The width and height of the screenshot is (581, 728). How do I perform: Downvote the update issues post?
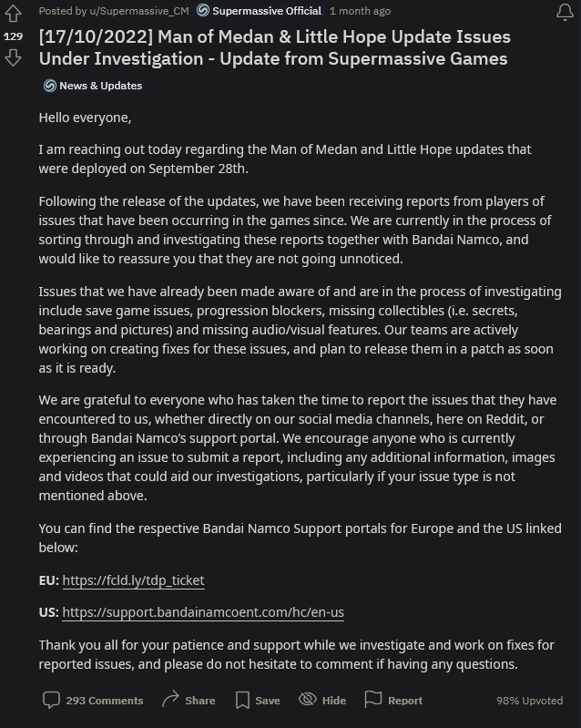[x=13, y=58]
